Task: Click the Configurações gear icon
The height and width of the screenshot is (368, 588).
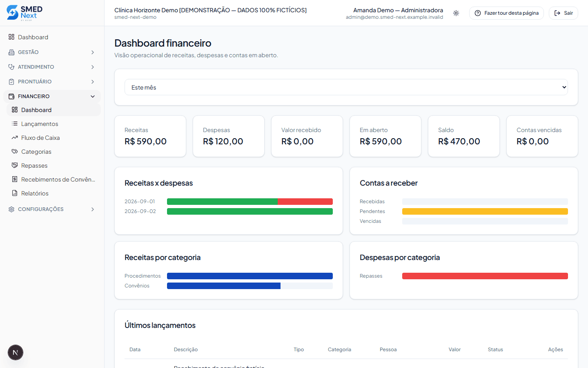Action: pyautogui.click(x=11, y=209)
